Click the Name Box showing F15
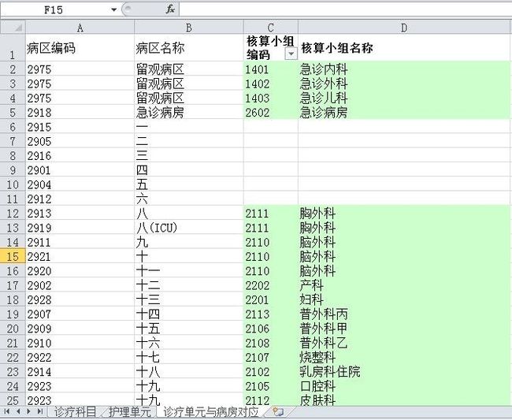The image size is (512, 420). tap(54, 9)
